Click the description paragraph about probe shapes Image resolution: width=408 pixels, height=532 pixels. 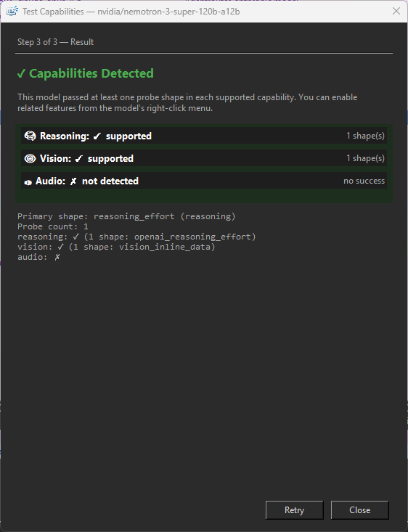[x=187, y=102]
